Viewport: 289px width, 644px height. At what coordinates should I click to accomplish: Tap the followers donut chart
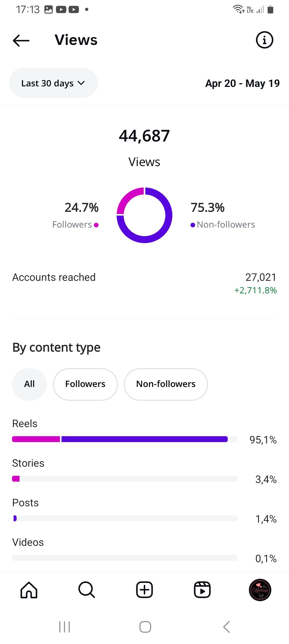(144, 215)
